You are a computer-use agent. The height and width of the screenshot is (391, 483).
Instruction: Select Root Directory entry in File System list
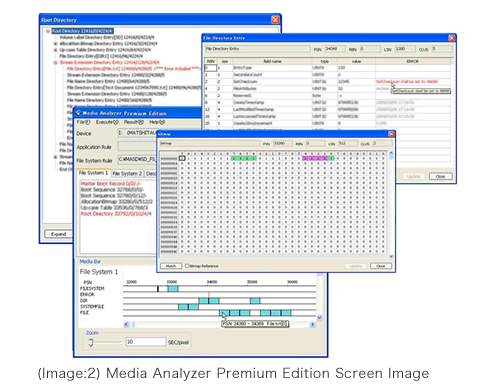click(116, 214)
